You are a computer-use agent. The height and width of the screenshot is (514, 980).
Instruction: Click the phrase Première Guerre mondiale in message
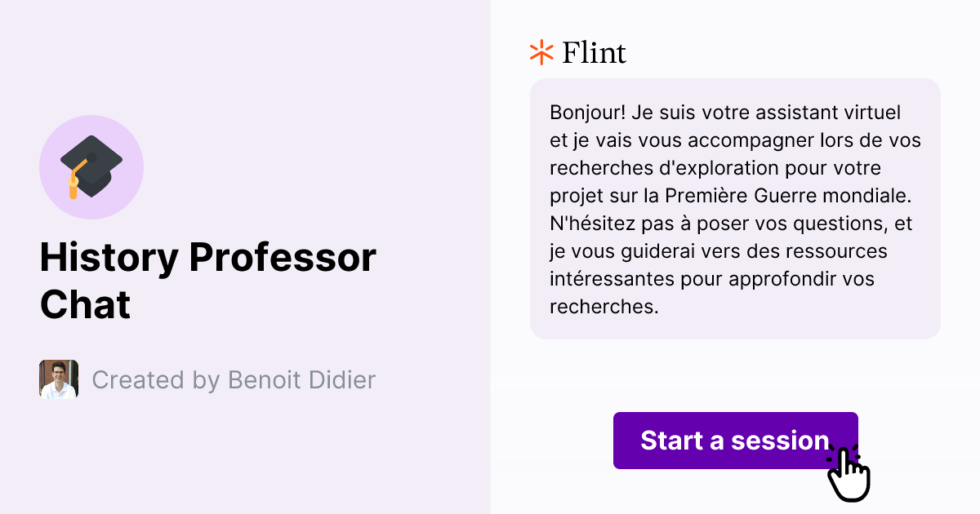tap(788, 195)
